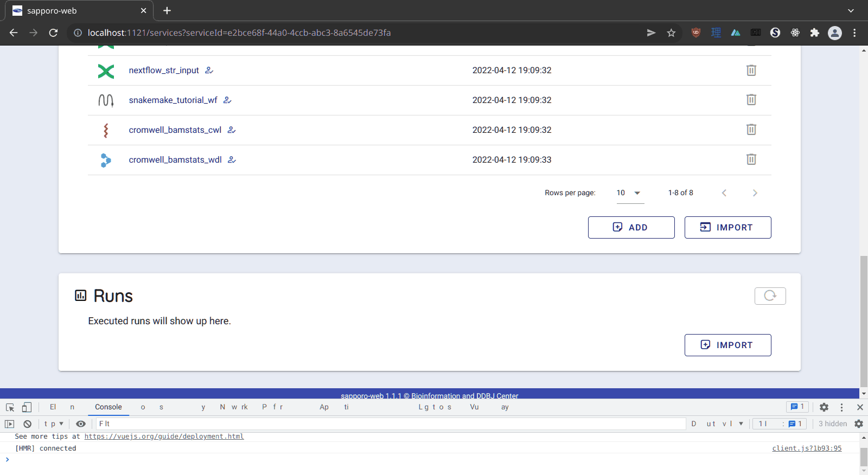Open the console context selector dropdown
Image resolution: width=868 pixels, height=475 pixels.
tap(54, 424)
